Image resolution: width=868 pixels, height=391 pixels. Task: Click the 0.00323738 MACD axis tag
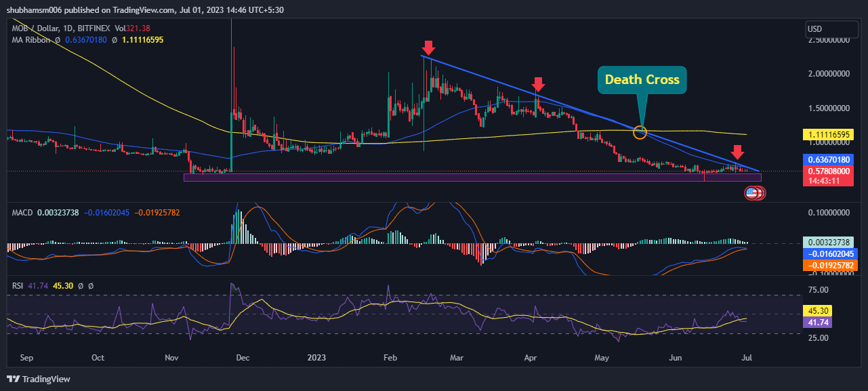pyautogui.click(x=827, y=242)
